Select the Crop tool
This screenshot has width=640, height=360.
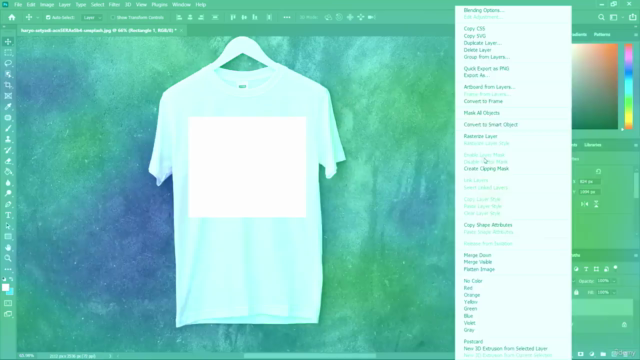pyautogui.click(x=8, y=85)
